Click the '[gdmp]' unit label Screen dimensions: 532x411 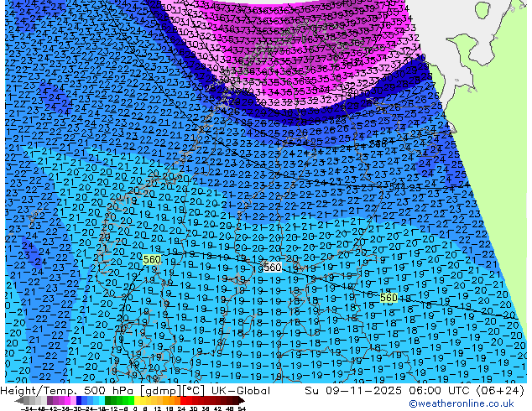[x=161, y=392]
